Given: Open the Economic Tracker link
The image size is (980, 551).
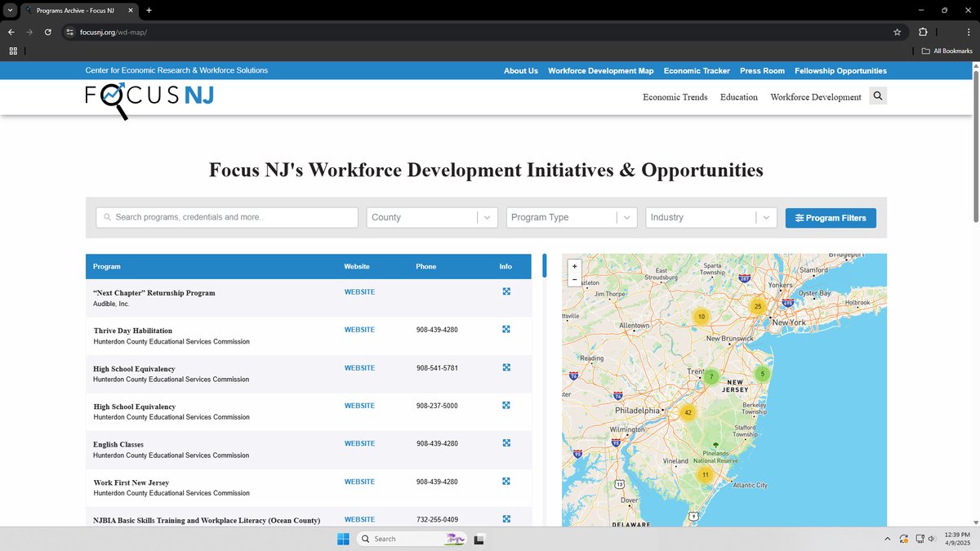Looking at the screenshot, I should click(x=697, y=71).
